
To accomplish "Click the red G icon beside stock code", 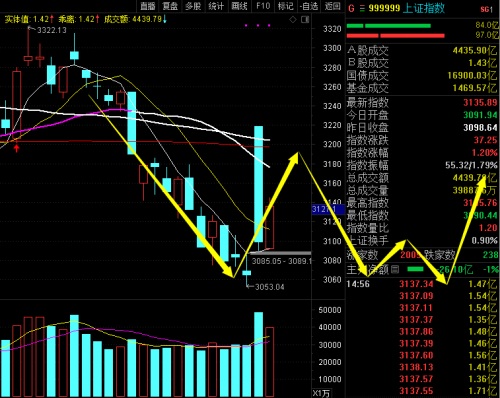I will (x=351, y=8).
